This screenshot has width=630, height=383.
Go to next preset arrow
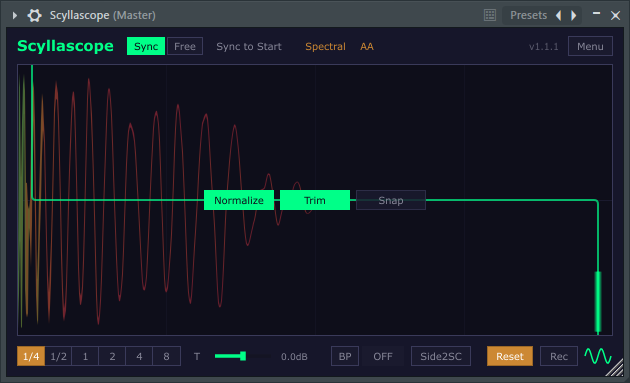point(574,15)
